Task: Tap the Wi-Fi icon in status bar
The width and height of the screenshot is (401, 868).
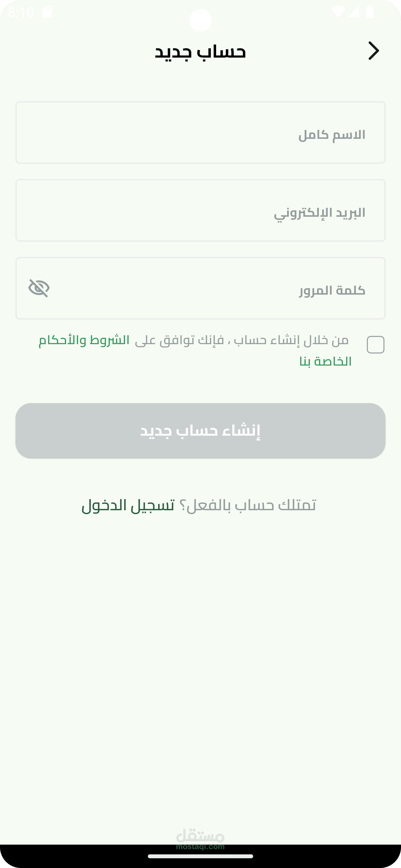Action: (x=338, y=12)
